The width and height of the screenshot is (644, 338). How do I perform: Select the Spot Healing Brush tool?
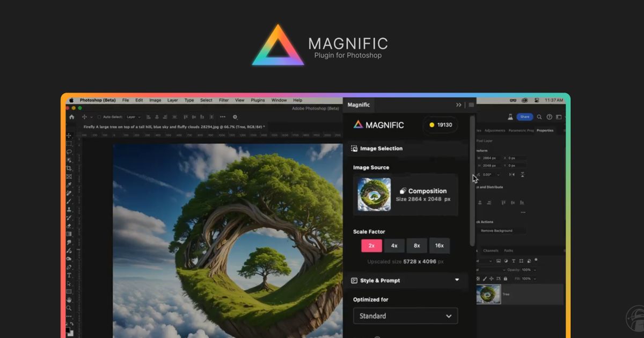click(69, 193)
